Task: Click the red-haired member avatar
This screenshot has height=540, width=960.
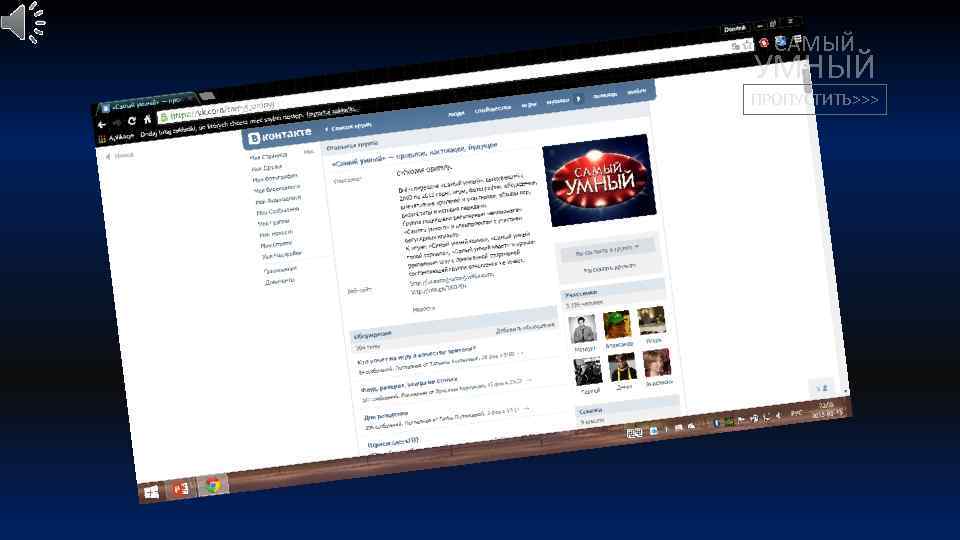Action: point(657,364)
